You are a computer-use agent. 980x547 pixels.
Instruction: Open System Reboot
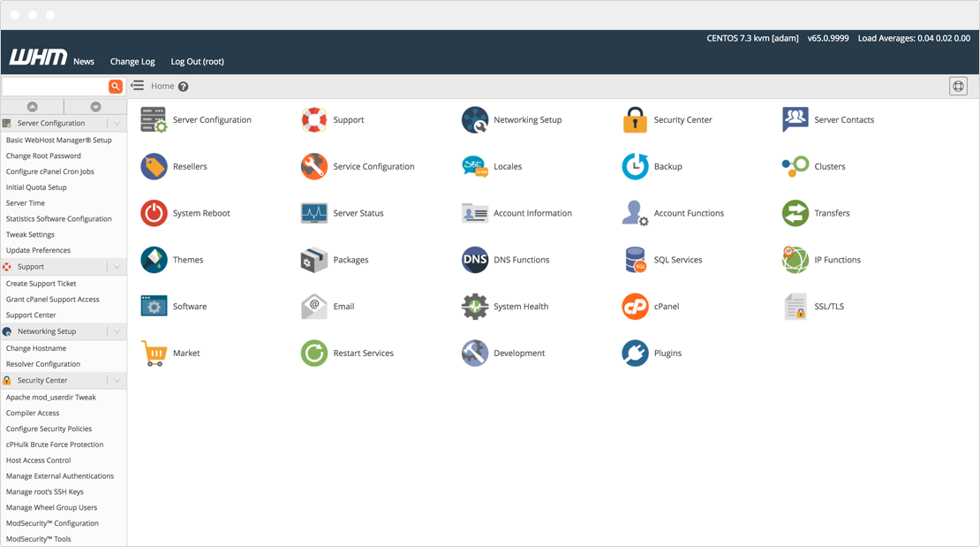pyautogui.click(x=201, y=213)
